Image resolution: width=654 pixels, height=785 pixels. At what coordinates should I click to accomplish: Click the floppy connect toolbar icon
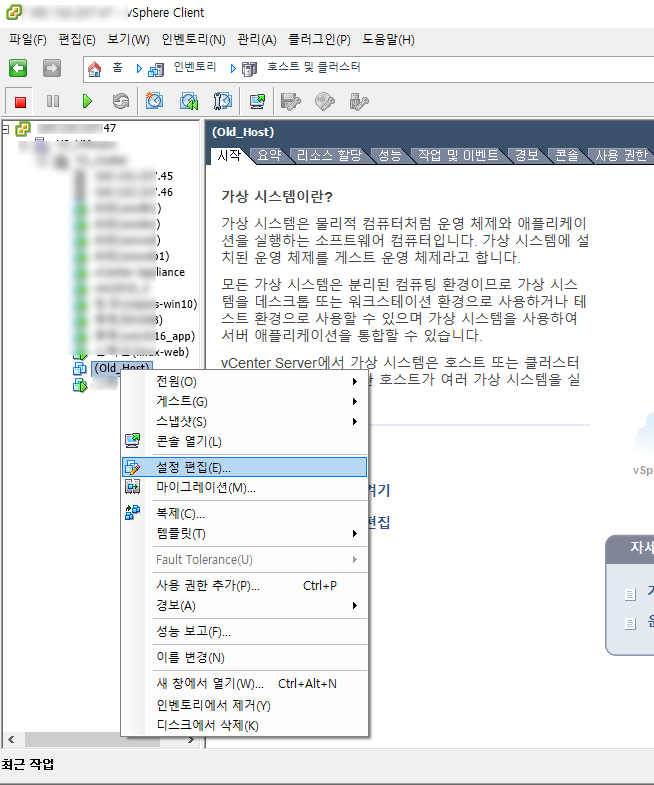click(290, 102)
